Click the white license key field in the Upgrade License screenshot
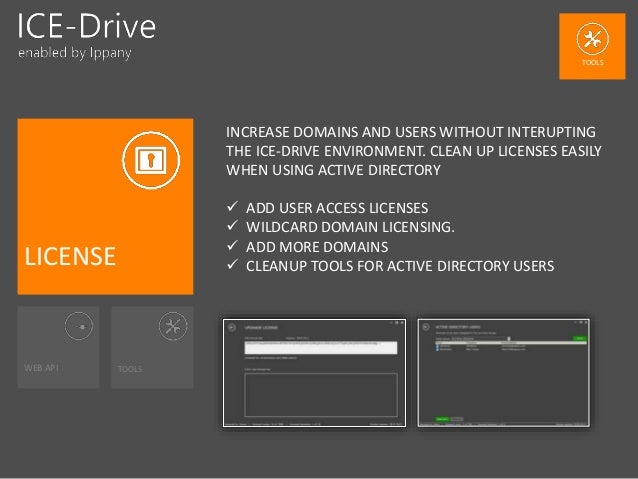Image resolution: width=638 pixels, height=479 pixels. click(321, 348)
